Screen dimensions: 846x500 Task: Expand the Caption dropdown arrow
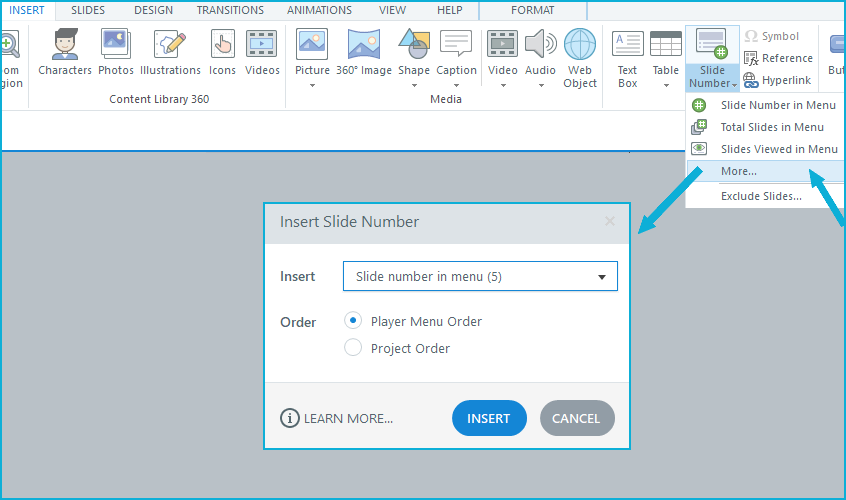point(456,85)
